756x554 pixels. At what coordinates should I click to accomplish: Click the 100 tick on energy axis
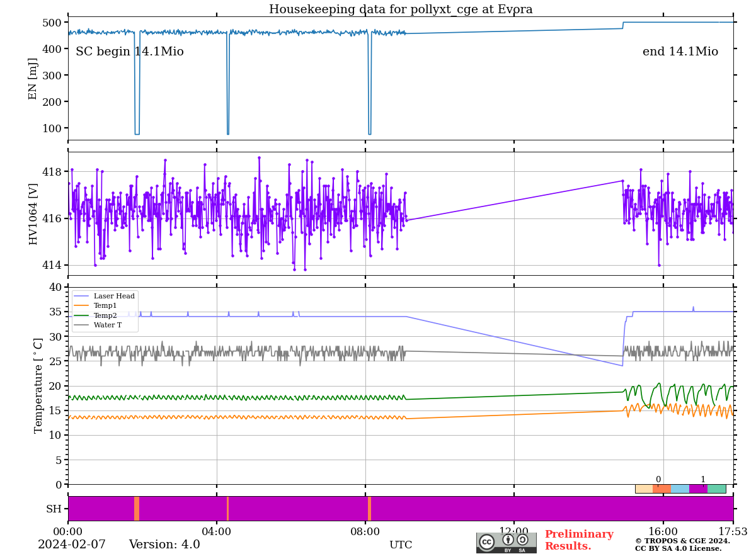53,128
